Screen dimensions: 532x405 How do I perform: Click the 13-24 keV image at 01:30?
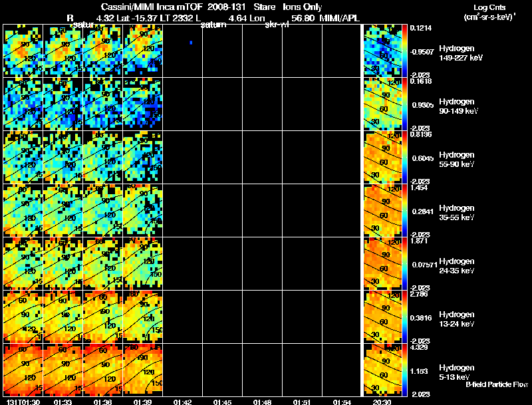tap(23, 317)
